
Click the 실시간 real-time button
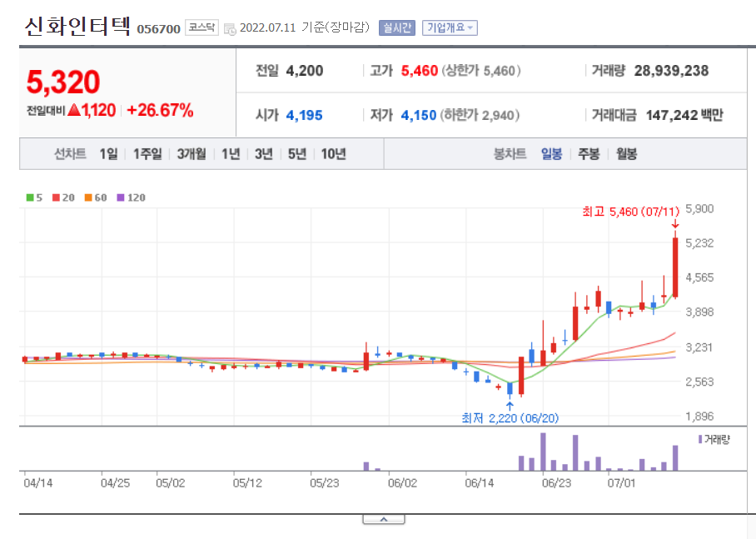click(x=397, y=27)
